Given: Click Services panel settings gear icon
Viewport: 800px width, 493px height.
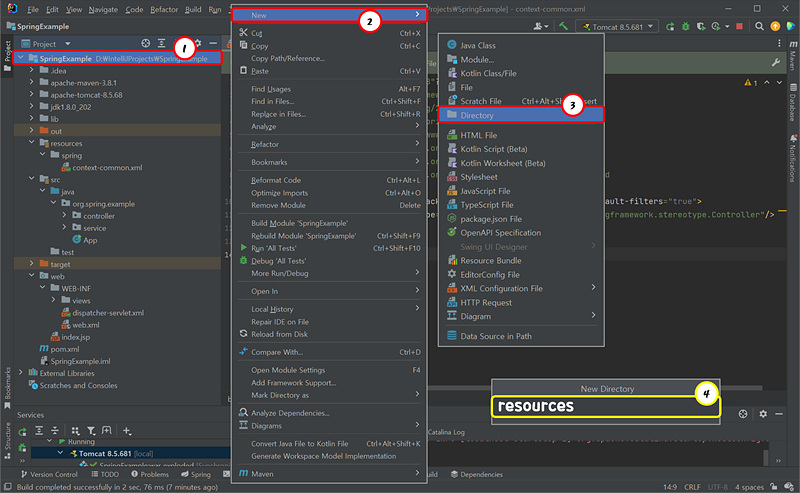Looking at the screenshot, I should pos(763,414).
